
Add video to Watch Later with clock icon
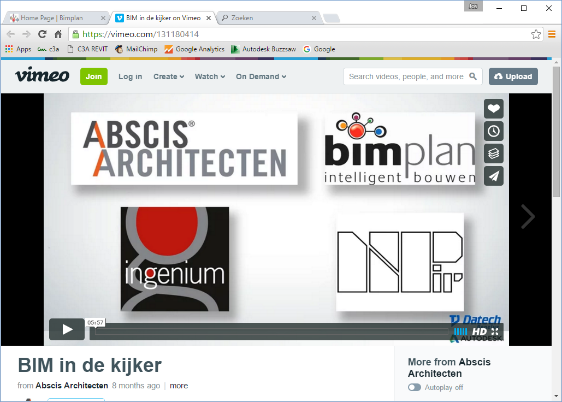(494, 131)
